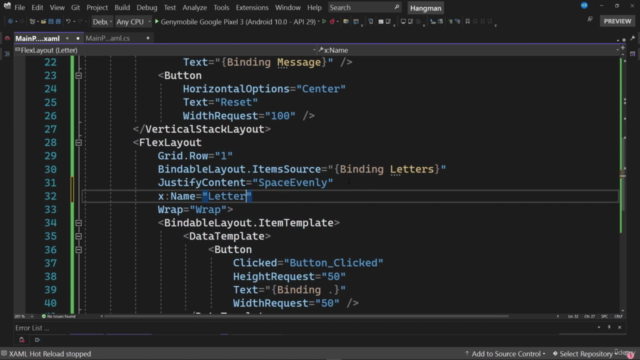Click the search magnifier in Search box

[397, 7]
